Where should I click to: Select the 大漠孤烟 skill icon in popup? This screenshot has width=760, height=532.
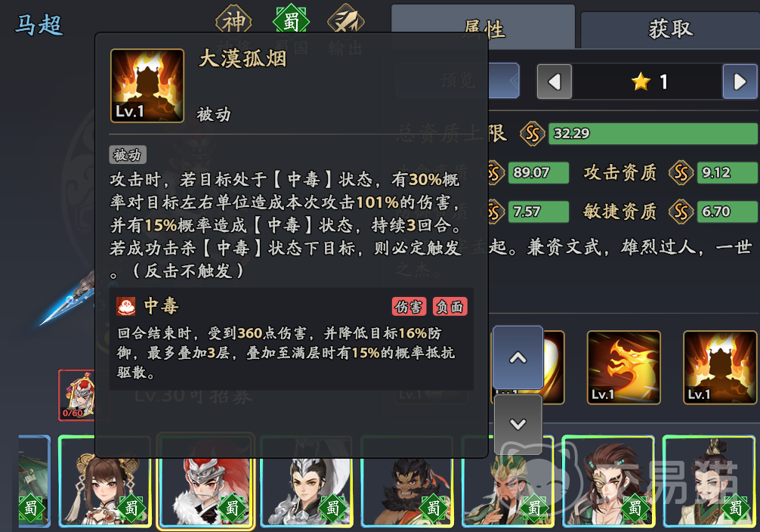147,85
